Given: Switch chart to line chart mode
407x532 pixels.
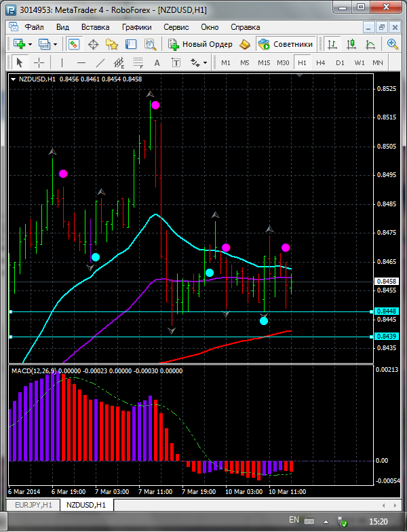Looking at the screenshot, I should [370, 44].
